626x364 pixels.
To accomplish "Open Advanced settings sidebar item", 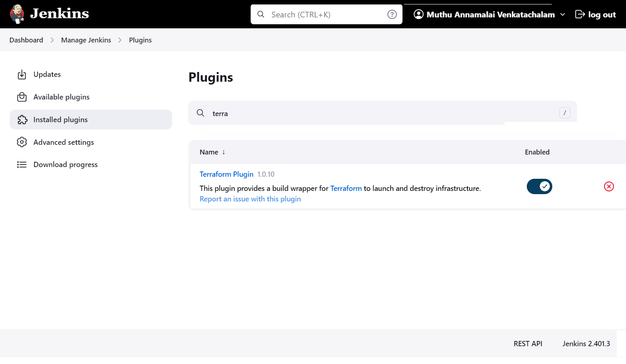I will (91, 142).
